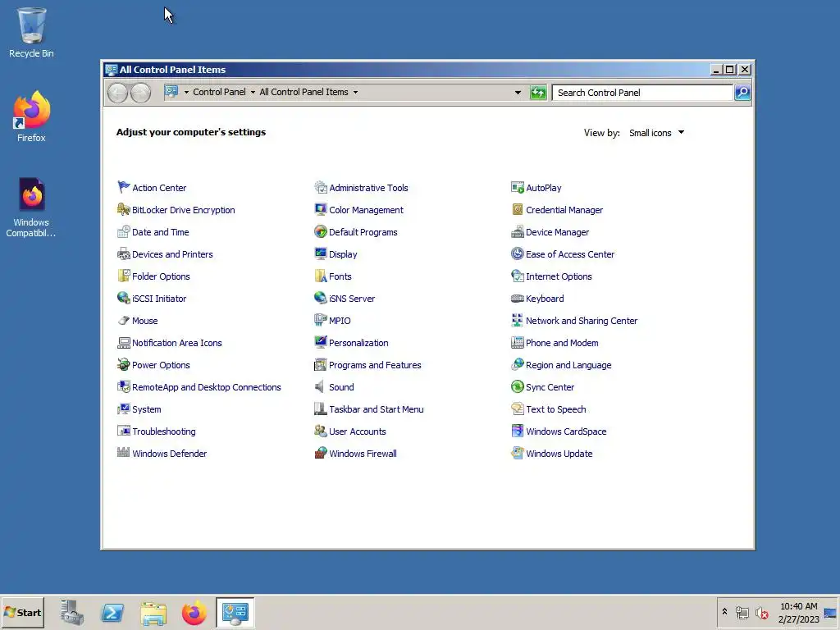Open the RemoteApp and Desktop Connections link
Screen dimensions: 840x630
click(206, 387)
